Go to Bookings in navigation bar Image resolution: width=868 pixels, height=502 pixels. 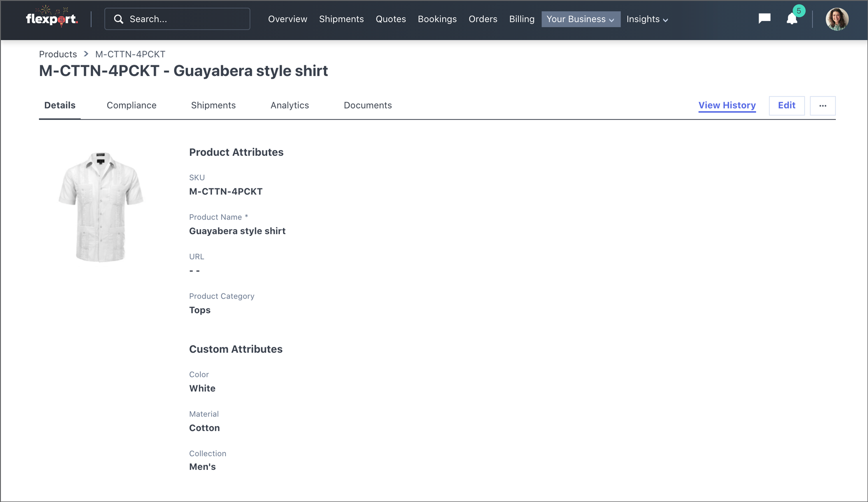click(437, 19)
